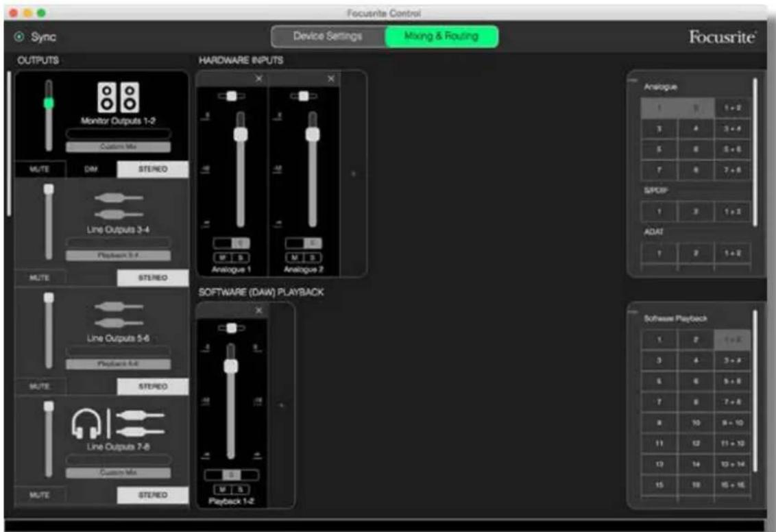
Task: Select ADAT stereo pair 1+2
Action: tap(732, 254)
